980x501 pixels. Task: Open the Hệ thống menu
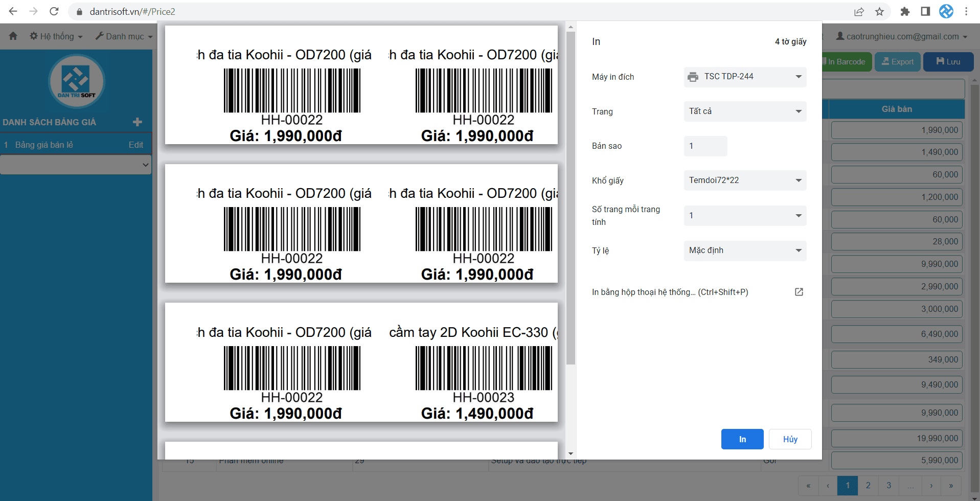tap(56, 36)
